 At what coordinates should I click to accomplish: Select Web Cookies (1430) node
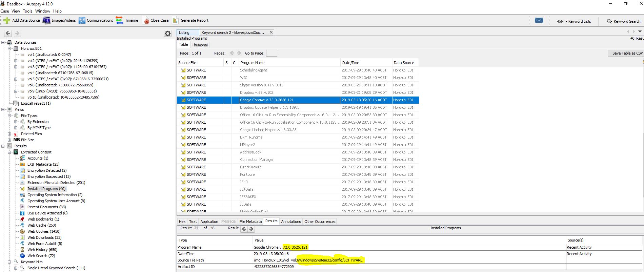[x=44, y=231]
